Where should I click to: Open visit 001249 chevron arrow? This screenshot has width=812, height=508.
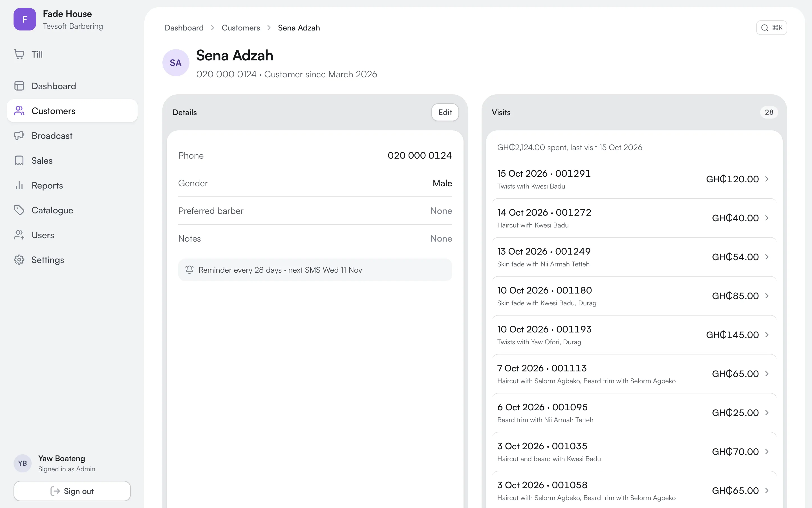pos(767,257)
